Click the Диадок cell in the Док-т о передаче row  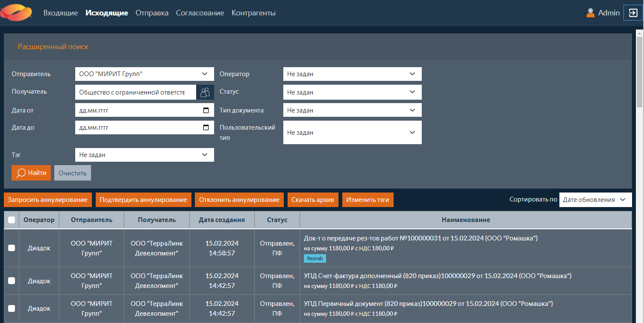point(39,248)
